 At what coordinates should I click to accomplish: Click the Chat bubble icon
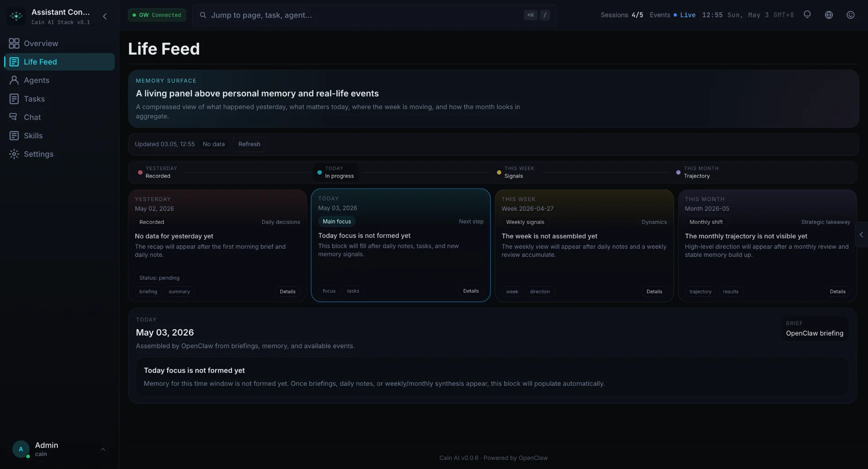[x=13, y=117]
